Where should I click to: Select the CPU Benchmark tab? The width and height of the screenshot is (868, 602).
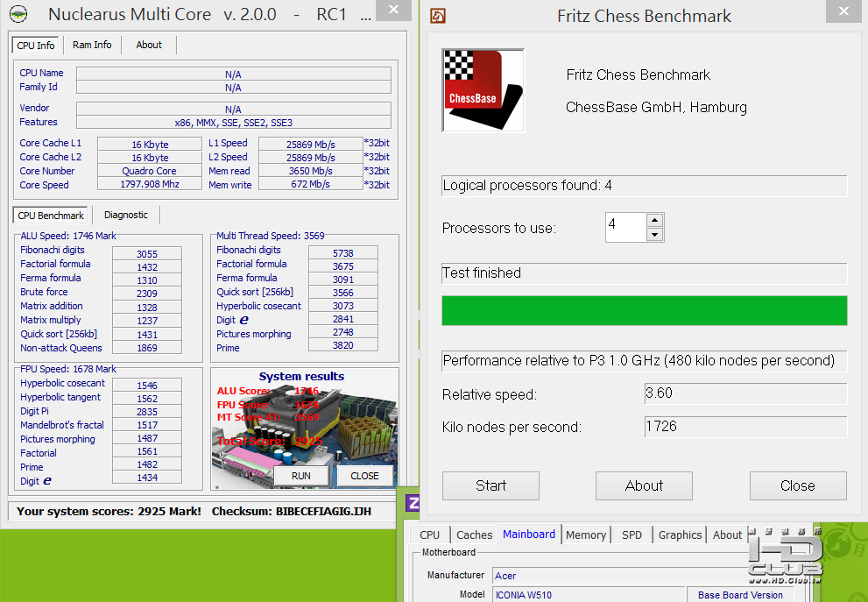[x=51, y=216]
